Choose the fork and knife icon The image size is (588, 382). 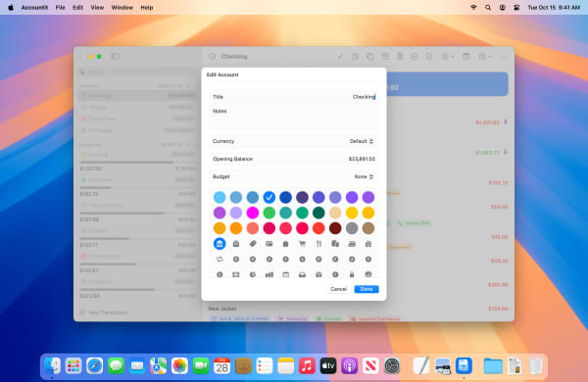point(318,244)
